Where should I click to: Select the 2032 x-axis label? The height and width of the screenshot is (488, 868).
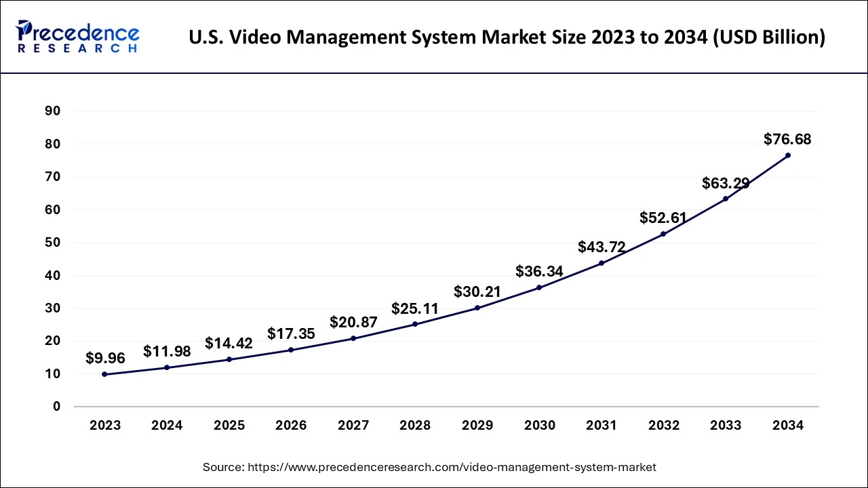pyautogui.click(x=664, y=426)
